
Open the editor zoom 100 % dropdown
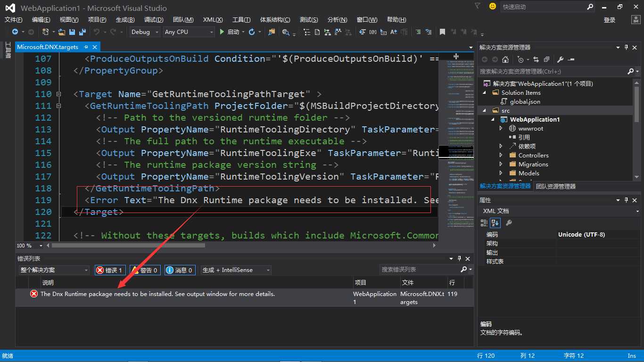[x=41, y=246]
